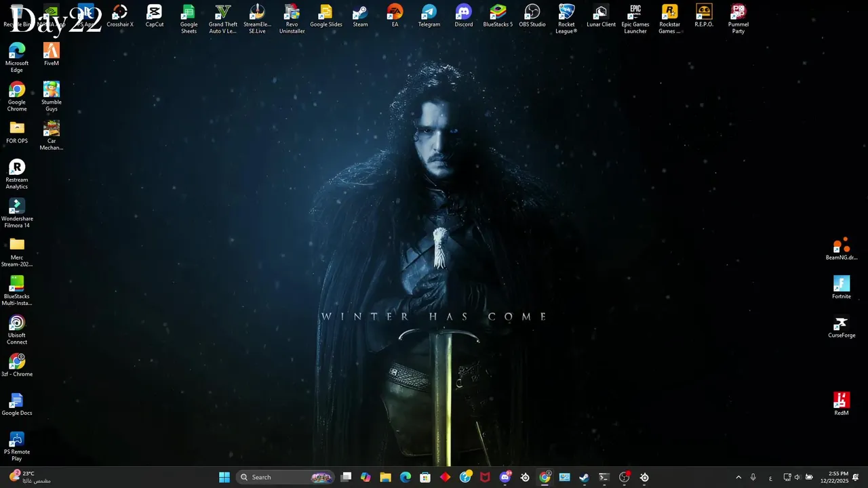Screen dimensions: 868x488
Task: Launch CapCut from the desktop
Action: [155, 16]
